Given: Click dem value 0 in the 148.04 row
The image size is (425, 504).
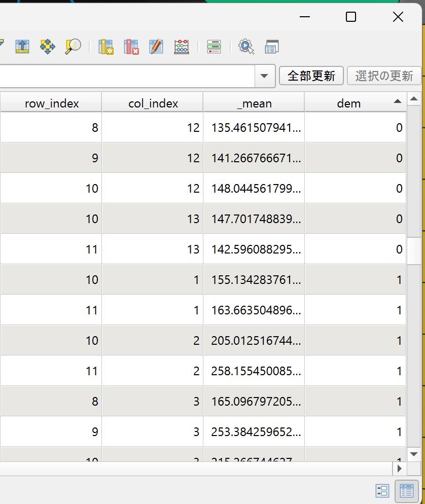Looking at the screenshot, I should coord(355,188).
